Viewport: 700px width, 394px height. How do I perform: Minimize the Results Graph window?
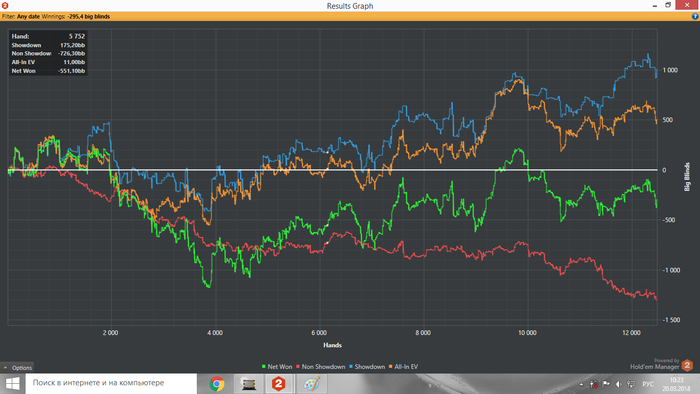coord(654,5)
